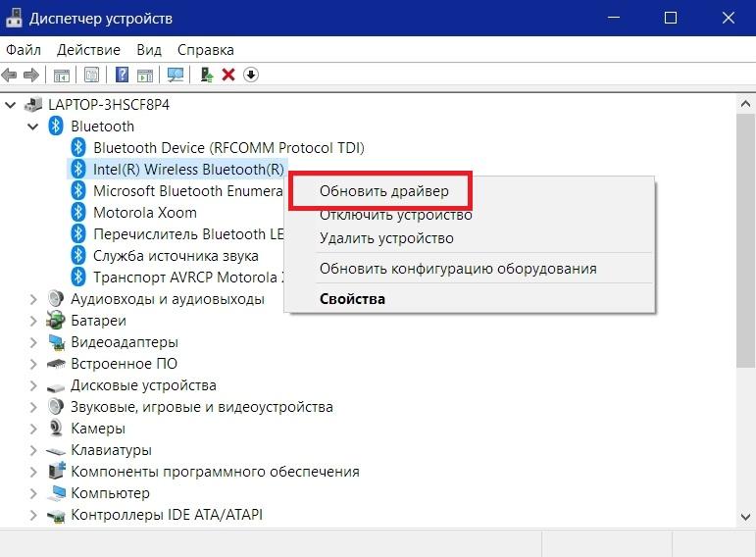Select Перечислитель Bluetooth LE
The height and width of the screenshot is (557, 756).
coord(188,234)
